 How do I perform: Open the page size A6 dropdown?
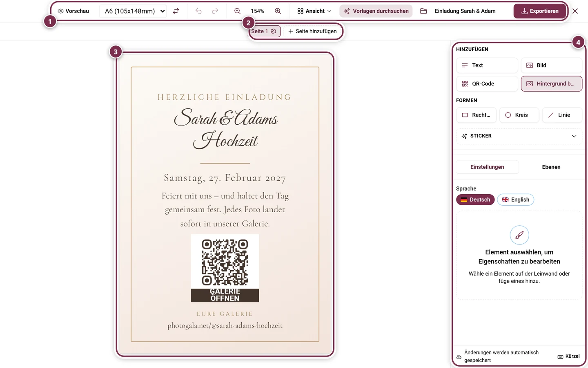click(x=134, y=11)
